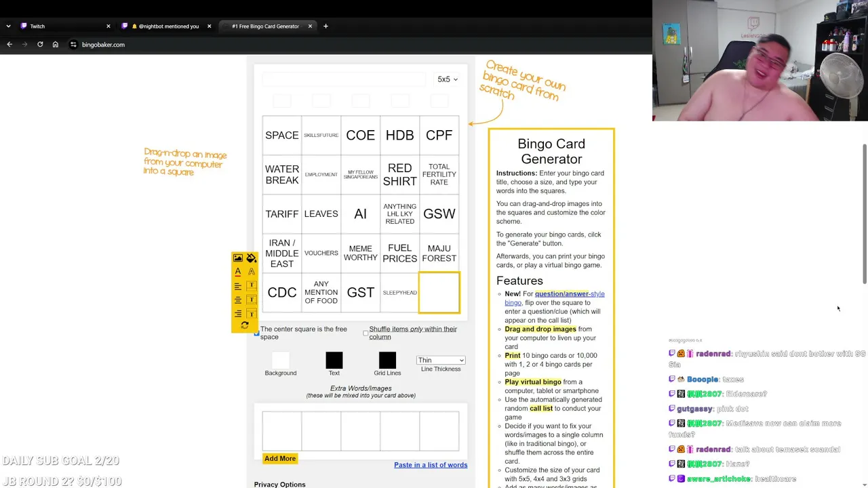Click the refresh arrows icon in yellow toolbar

(x=245, y=326)
